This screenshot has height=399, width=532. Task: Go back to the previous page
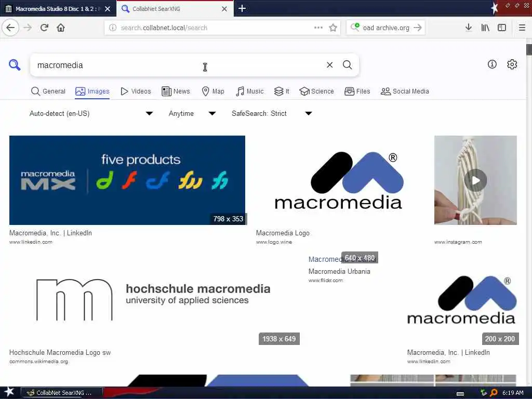pyautogui.click(x=10, y=28)
